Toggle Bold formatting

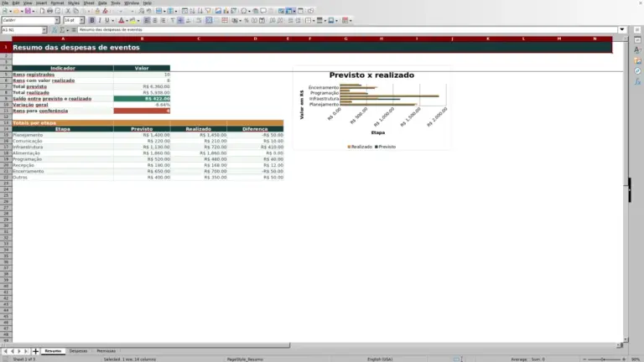[x=92, y=20]
